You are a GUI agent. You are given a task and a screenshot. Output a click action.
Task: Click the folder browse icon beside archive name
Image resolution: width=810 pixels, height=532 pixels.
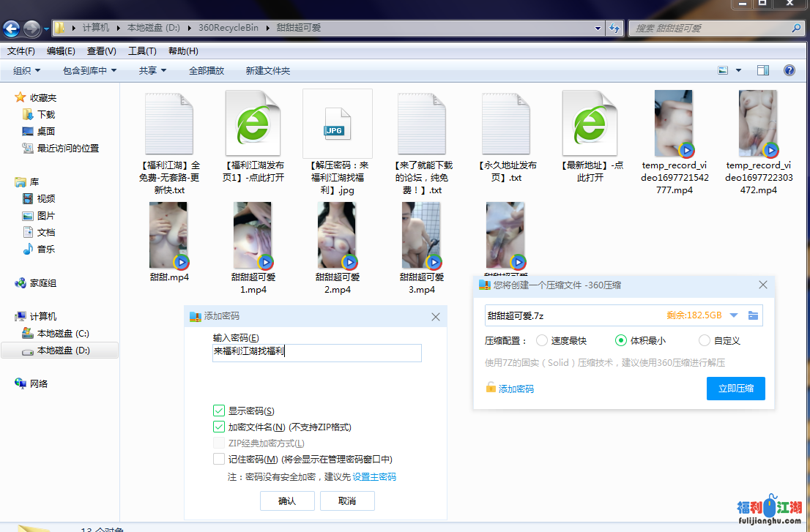pos(753,315)
